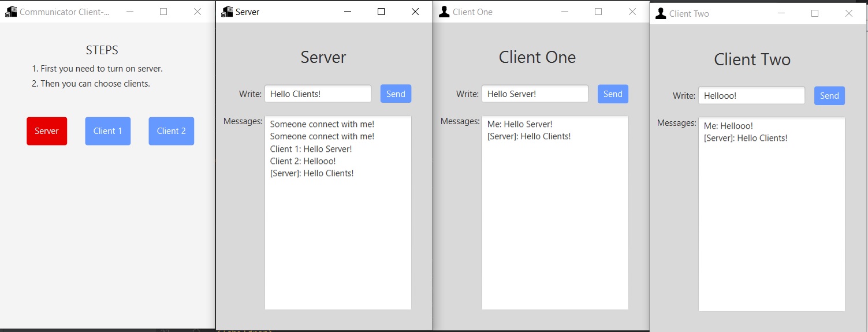
Task: Start the red Server button
Action: 47,131
